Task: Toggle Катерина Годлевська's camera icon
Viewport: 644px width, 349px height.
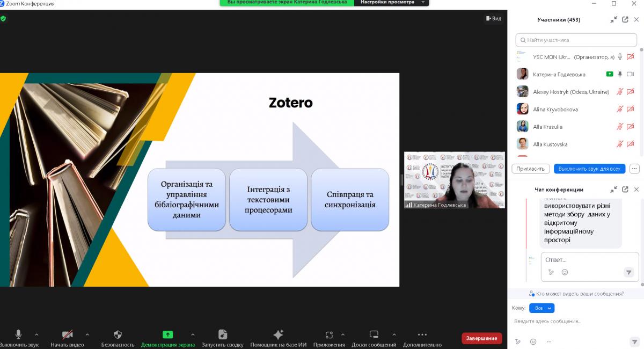Action: pyautogui.click(x=631, y=74)
